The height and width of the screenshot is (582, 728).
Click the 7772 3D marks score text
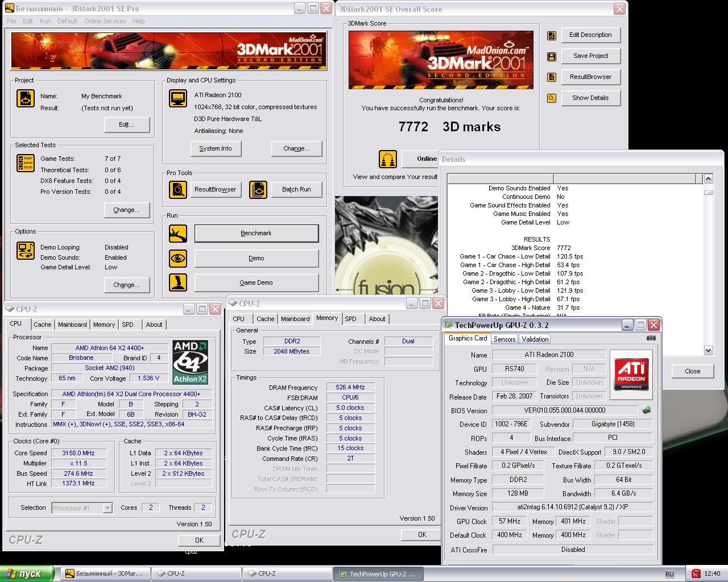click(449, 127)
